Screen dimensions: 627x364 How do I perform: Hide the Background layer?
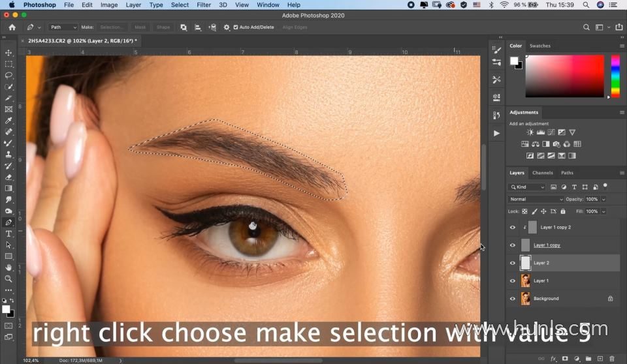tap(513, 299)
